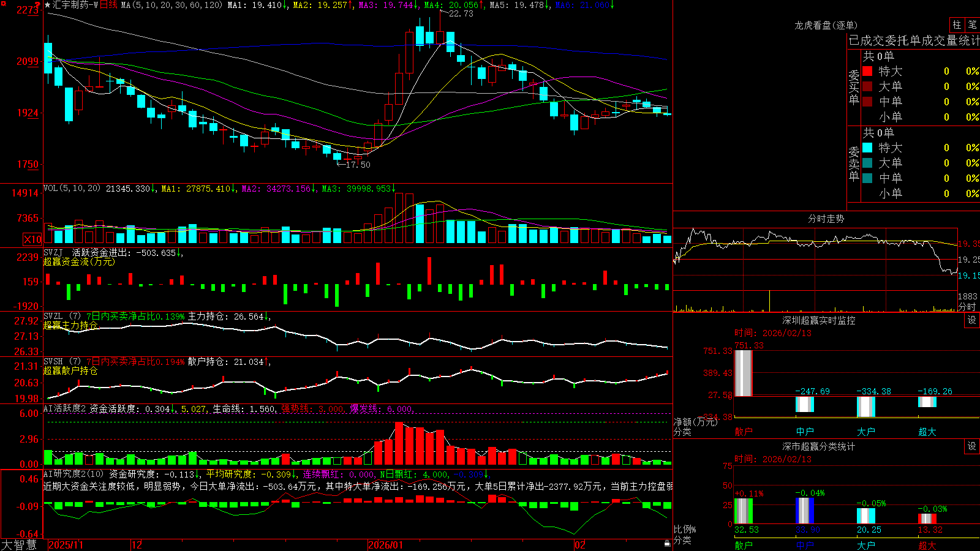
Task: Click the red 超大 bar in 深市超赢分类统计
Action: pyautogui.click(x=927, y=519)
